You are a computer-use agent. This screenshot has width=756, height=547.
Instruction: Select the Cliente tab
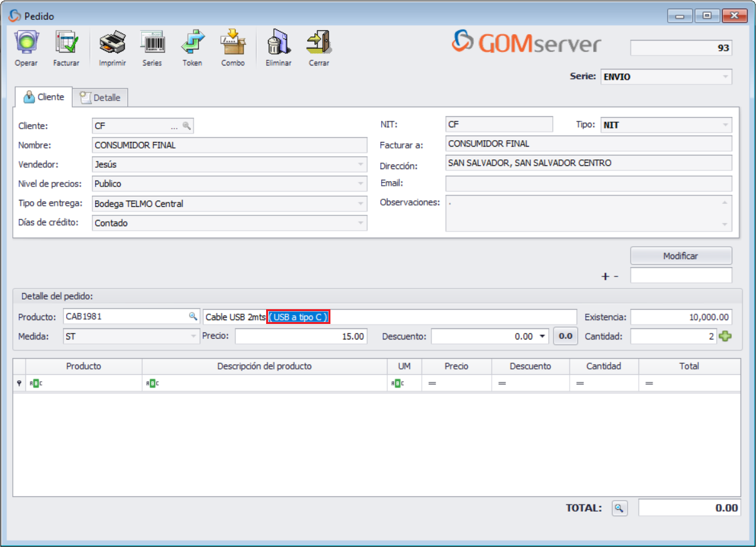44,97
